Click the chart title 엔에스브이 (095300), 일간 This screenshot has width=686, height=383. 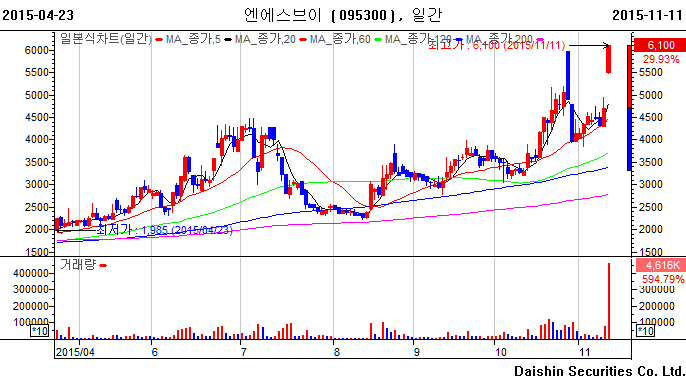pyautogui.click(x=343, y=15)
